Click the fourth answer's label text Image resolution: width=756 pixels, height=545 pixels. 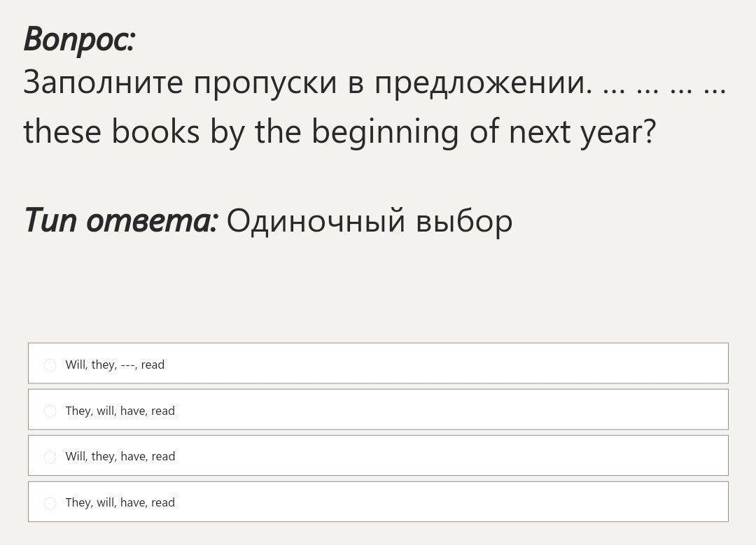click(x=120, y=502)
